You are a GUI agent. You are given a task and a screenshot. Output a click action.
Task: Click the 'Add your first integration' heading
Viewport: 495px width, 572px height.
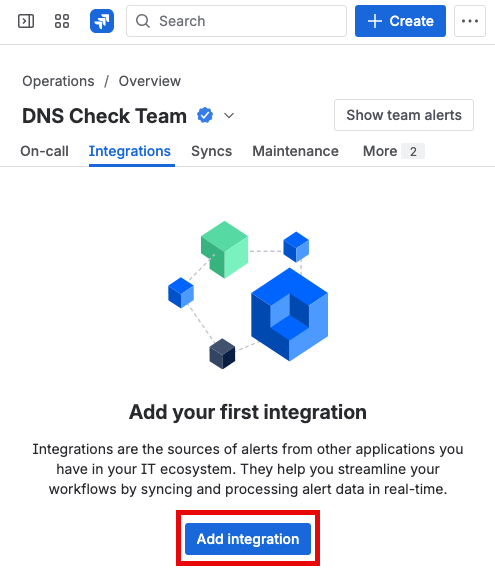tap(248, 412)
